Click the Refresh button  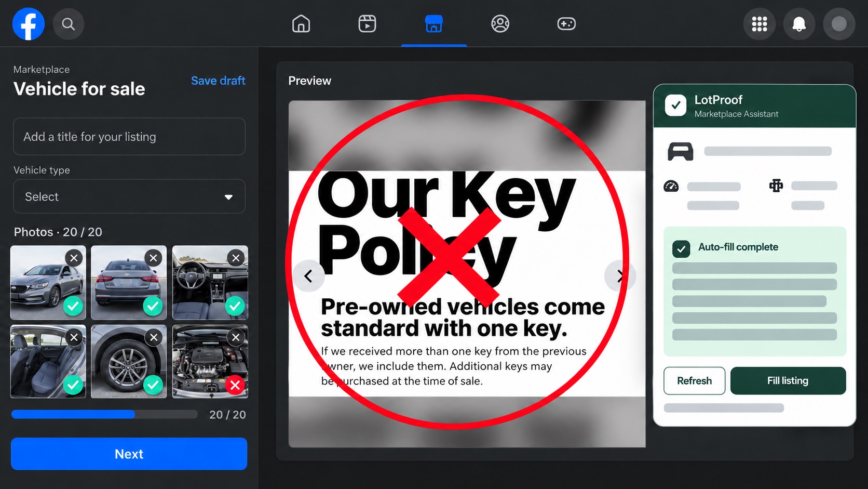pyautogui.click(x=694, y=381)
